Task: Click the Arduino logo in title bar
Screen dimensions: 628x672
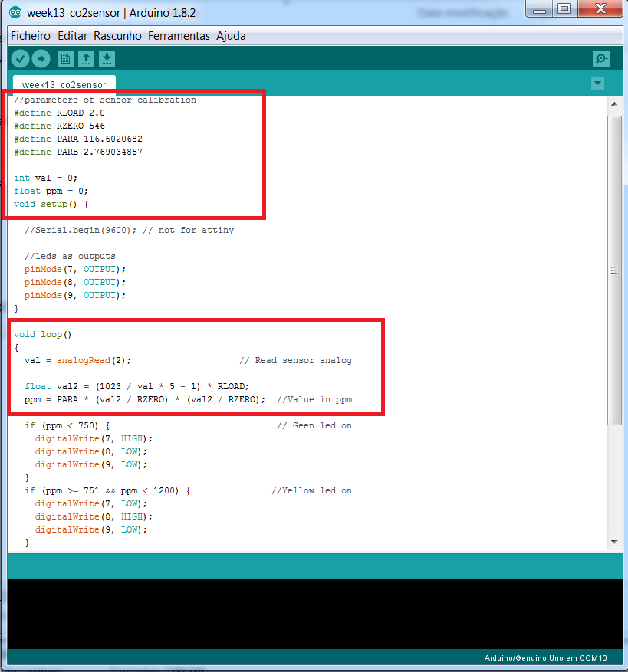Action: click(15, 13)
